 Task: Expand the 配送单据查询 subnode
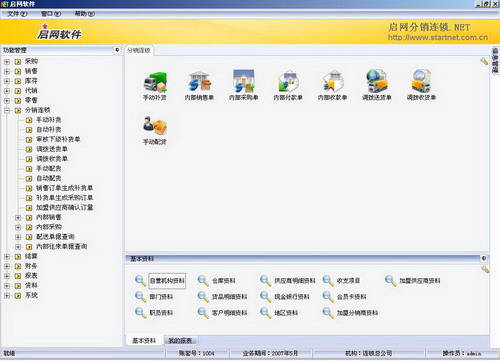pos(18,237)
